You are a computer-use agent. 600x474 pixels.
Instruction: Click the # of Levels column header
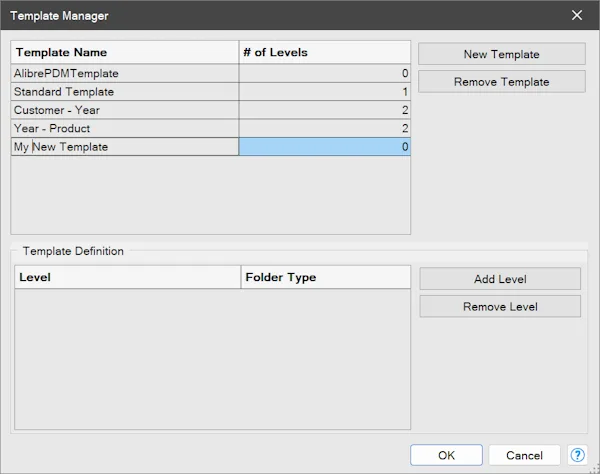tap(324, 52)
